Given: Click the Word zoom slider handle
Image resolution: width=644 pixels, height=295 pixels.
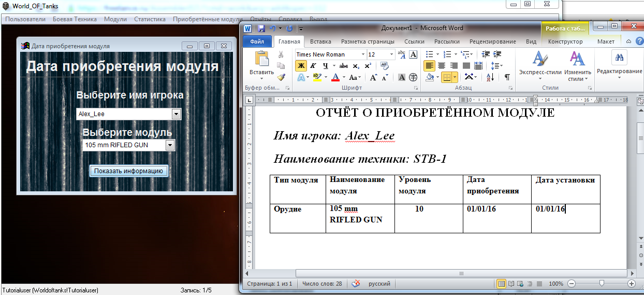Looking at the screenshot, I should pos(601,284).
